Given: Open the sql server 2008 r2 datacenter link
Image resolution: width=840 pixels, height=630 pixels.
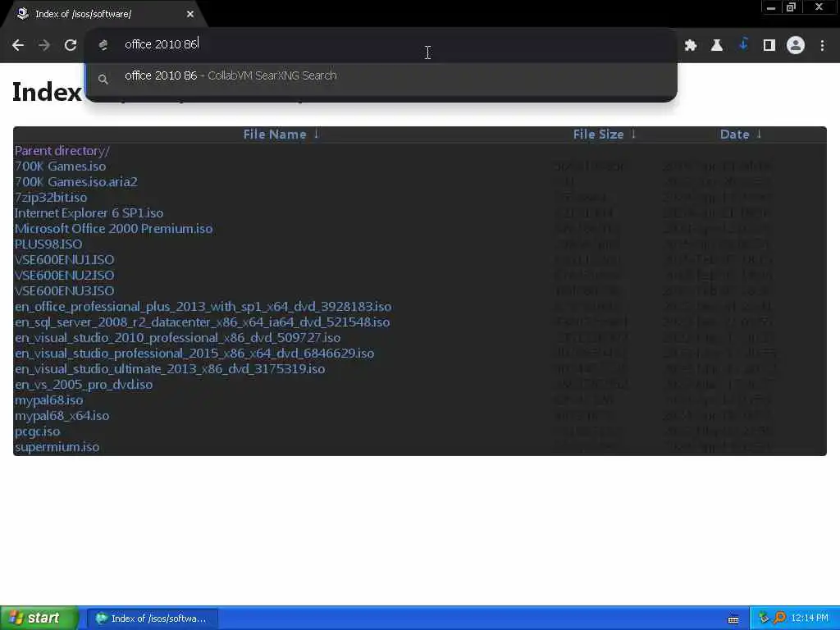Looking at the screenshot, I should tap(202, 322).
